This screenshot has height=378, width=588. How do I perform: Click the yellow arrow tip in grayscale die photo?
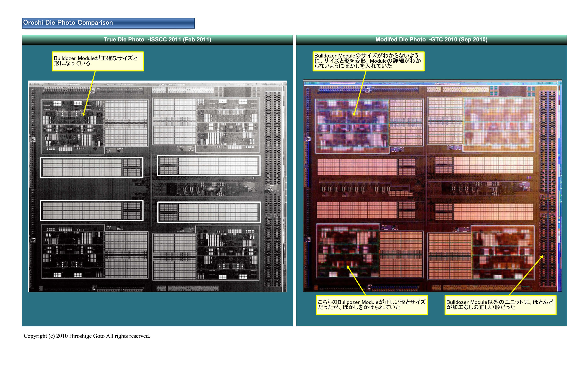coord(84,115)
